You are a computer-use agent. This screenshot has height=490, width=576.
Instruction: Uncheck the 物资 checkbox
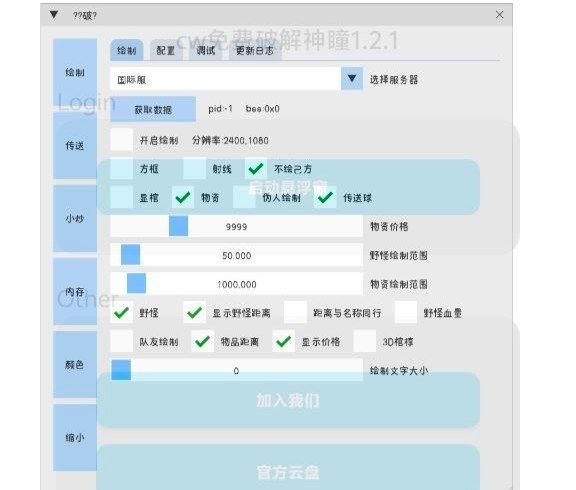pyautogui.click(x=183, y=198)
